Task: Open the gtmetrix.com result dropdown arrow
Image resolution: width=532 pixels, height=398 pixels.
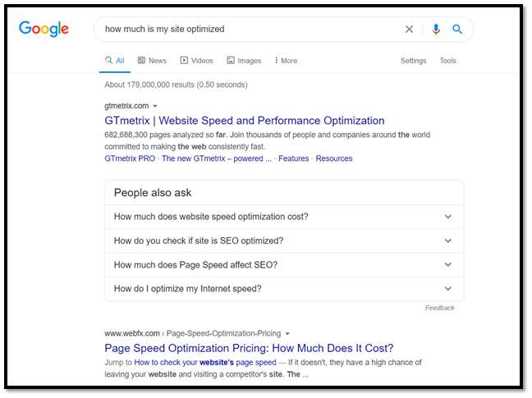Action: 155,106
